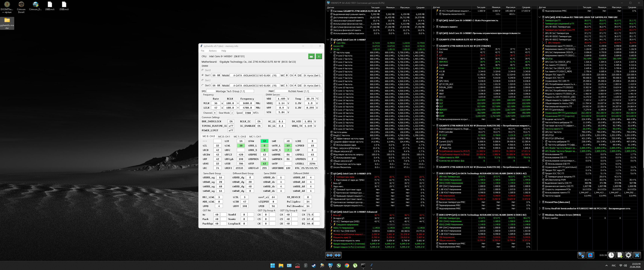Open the File menu in pyhwinfo
644x270 pixels.
tap(203, 51)
